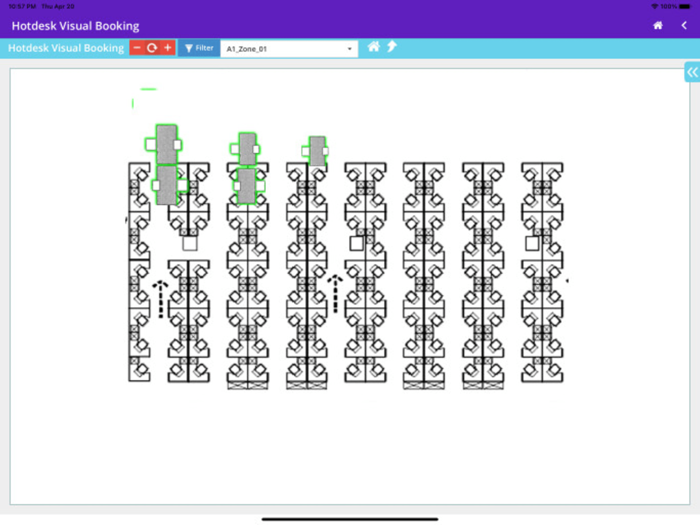Open the Filter options
Image resolution: width=700 pixels, height=525 pixels.
199,48
